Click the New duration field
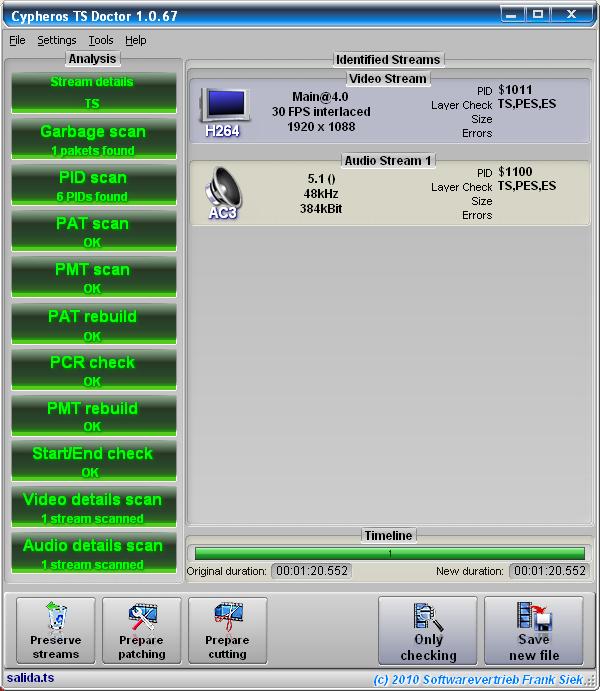Viewport: 600px width, 691px height. (x=549, y=571)
